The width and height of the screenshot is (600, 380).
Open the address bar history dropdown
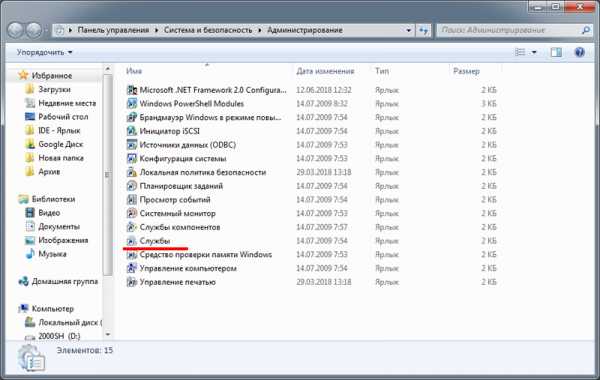point(409,30)
